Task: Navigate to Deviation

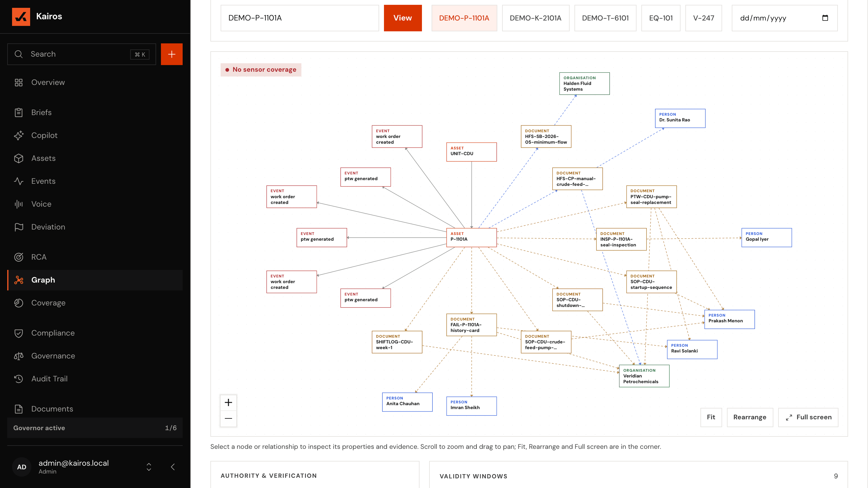Action: pos(95,227)
